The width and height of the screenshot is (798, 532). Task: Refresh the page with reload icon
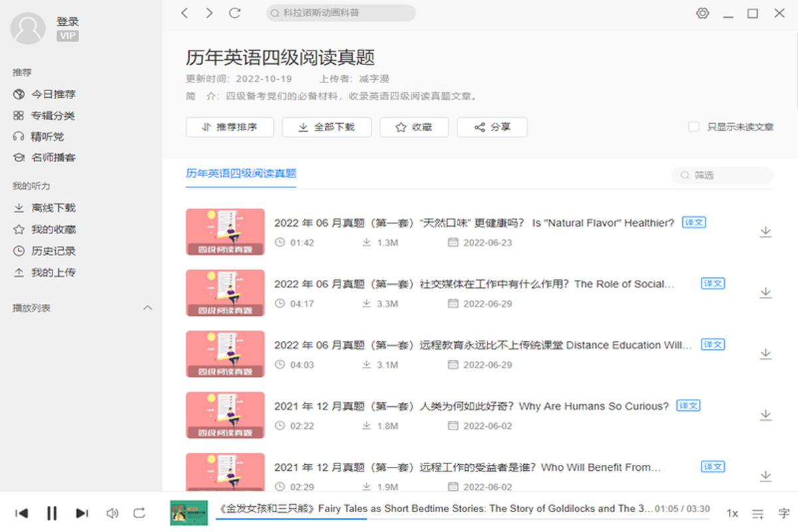point(235,13)
